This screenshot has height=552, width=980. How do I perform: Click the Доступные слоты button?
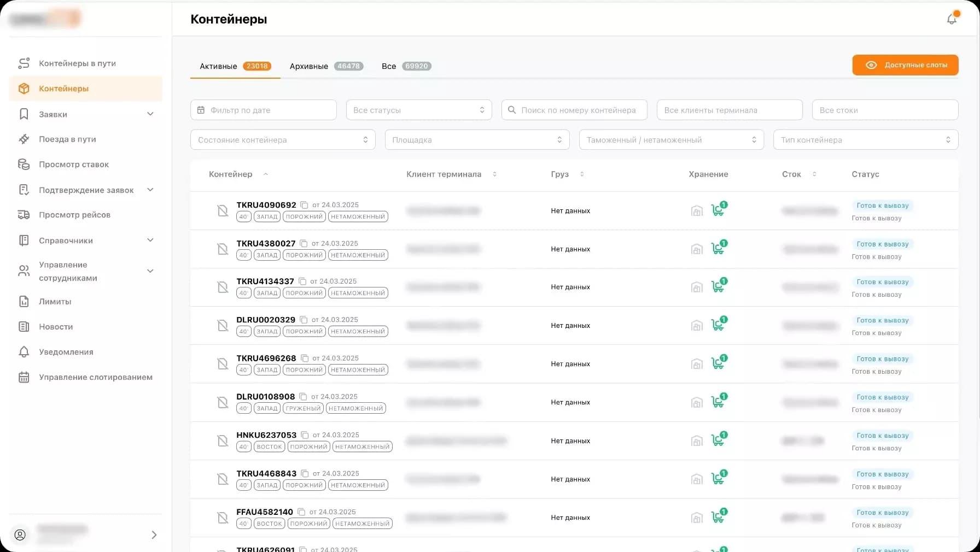905,65
